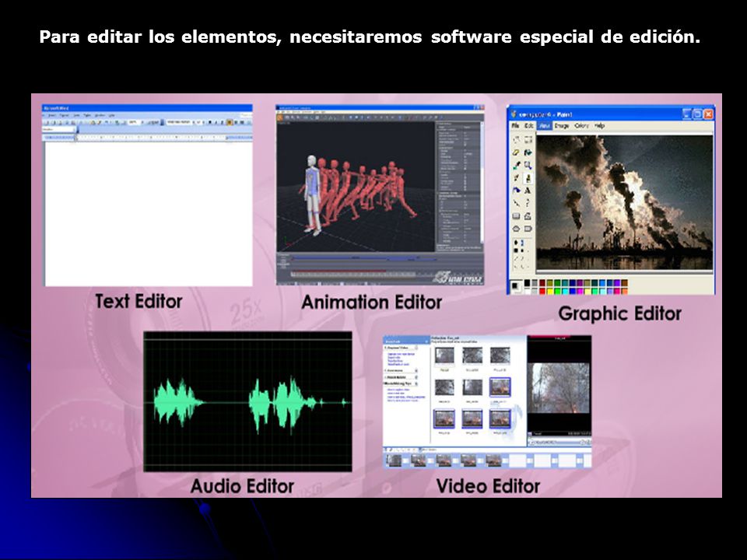This screenshot has height=560, width=747.
Task: Pick the Rectangle shape tool in Paint
Action: tap(516, 216)
